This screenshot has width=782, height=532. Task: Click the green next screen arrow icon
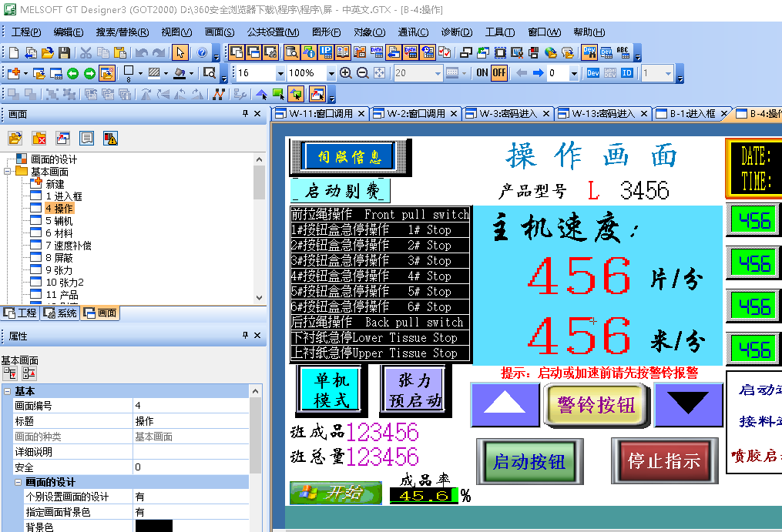(89, 73)
